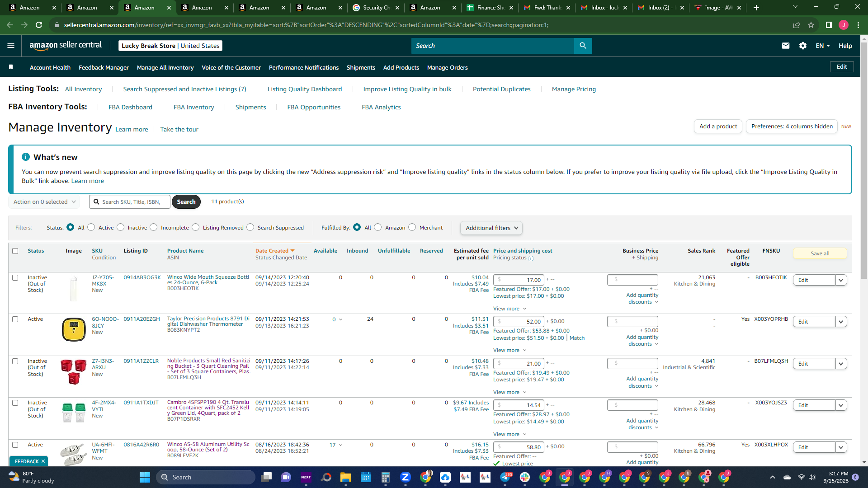The image size is (868, 488).
Task: Open the Additional filters dropdown
Action: (x=491, y=228)
